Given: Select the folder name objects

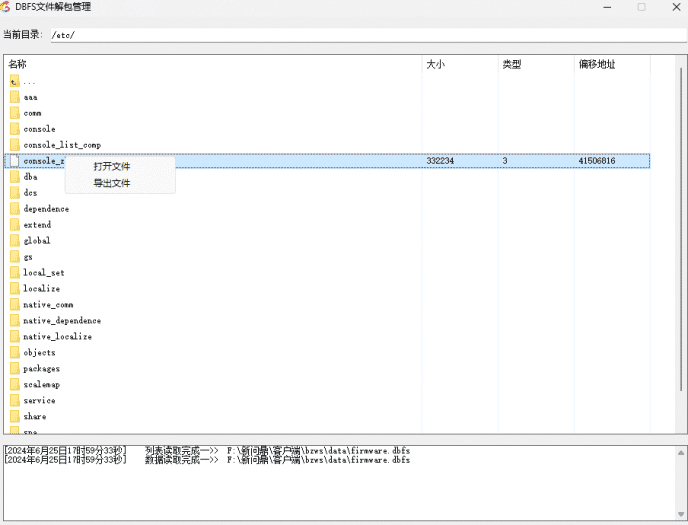Looking at the screenshot, I should point(39,353).
